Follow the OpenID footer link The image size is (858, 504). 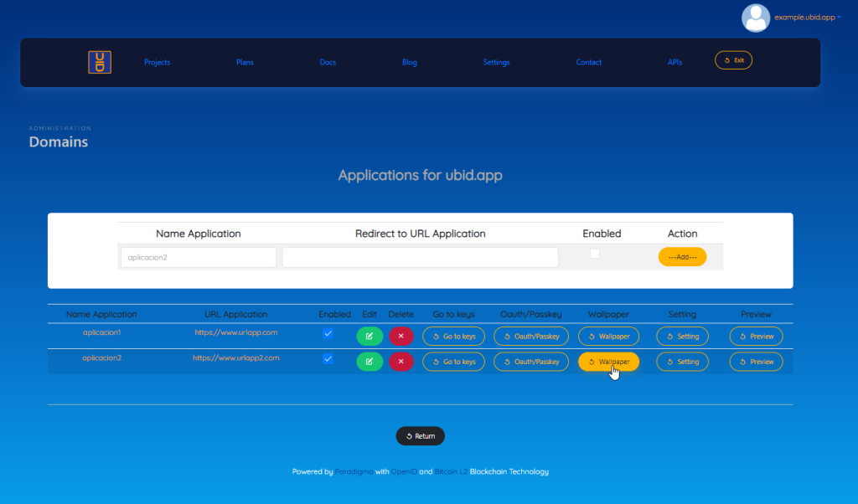[x=404, y=472]
